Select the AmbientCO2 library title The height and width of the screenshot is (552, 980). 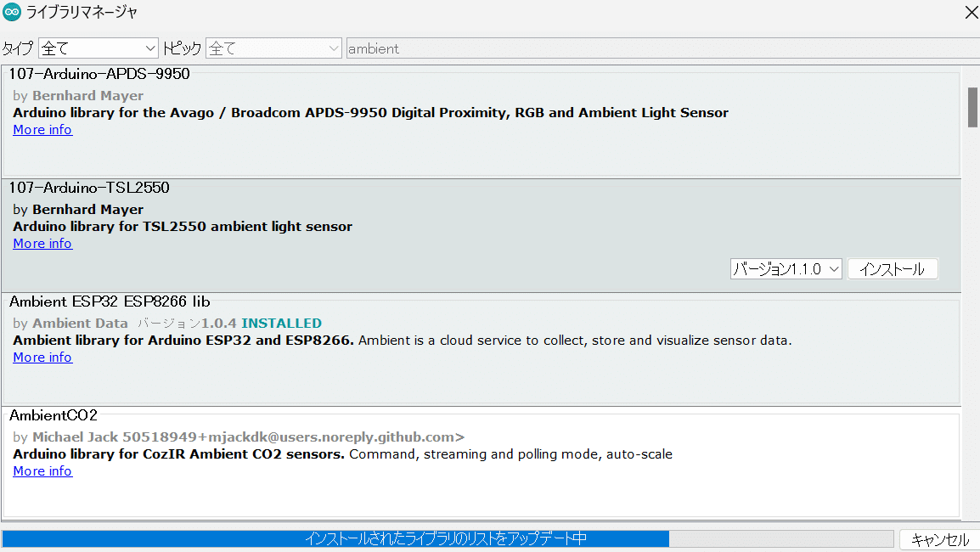[54, 415]
